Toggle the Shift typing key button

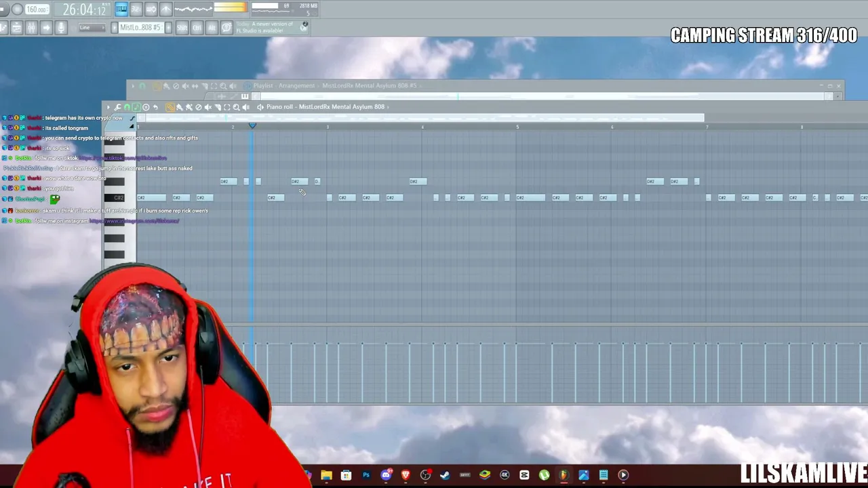(x=182, y=28)
